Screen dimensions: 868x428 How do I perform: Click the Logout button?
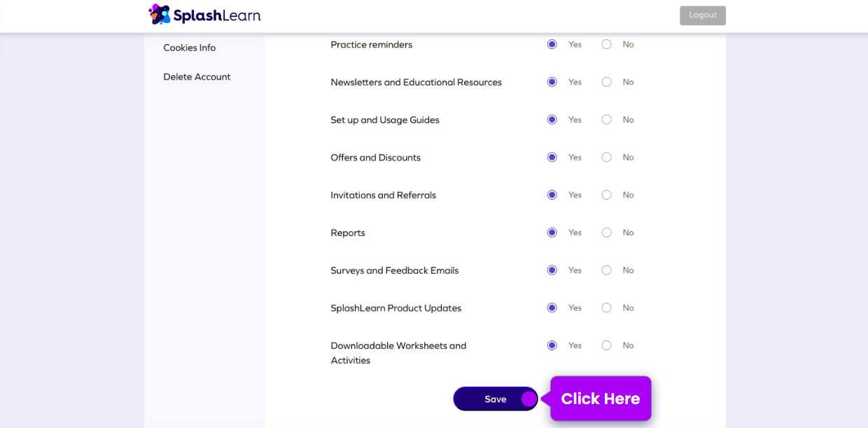702,15
